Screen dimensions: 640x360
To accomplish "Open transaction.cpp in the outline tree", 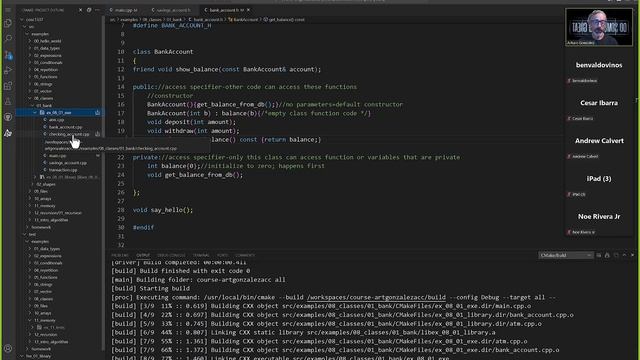I will pyautogui.click(x=63, y=170).
